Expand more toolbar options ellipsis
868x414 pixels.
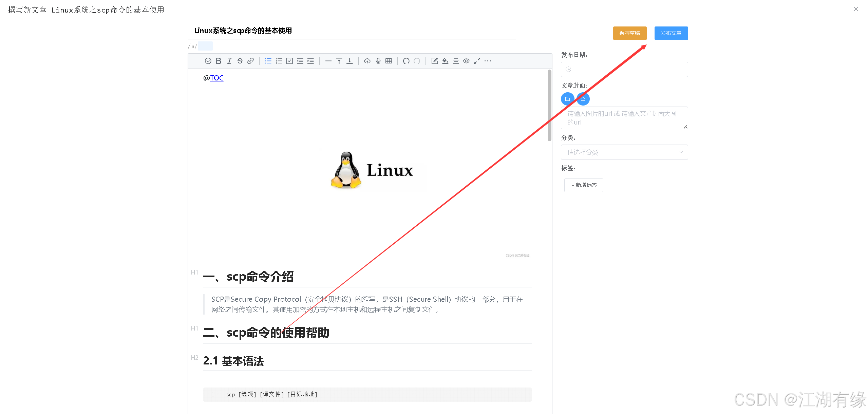pos(488,61)
